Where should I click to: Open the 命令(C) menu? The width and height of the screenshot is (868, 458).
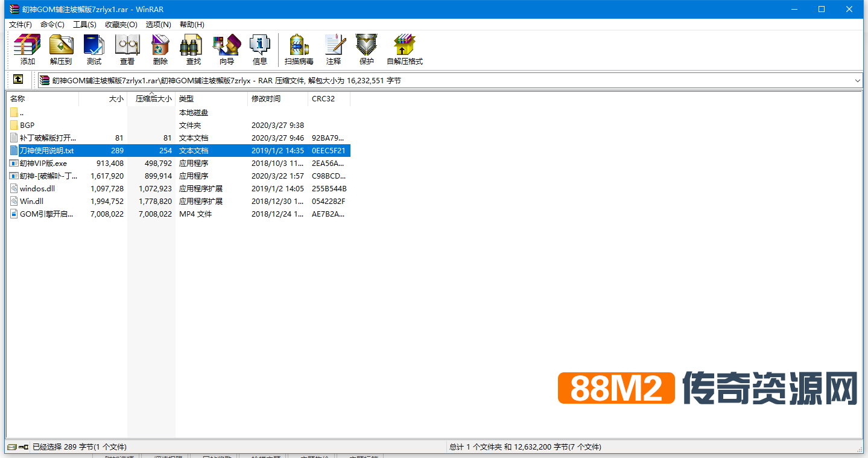[52, 25]
